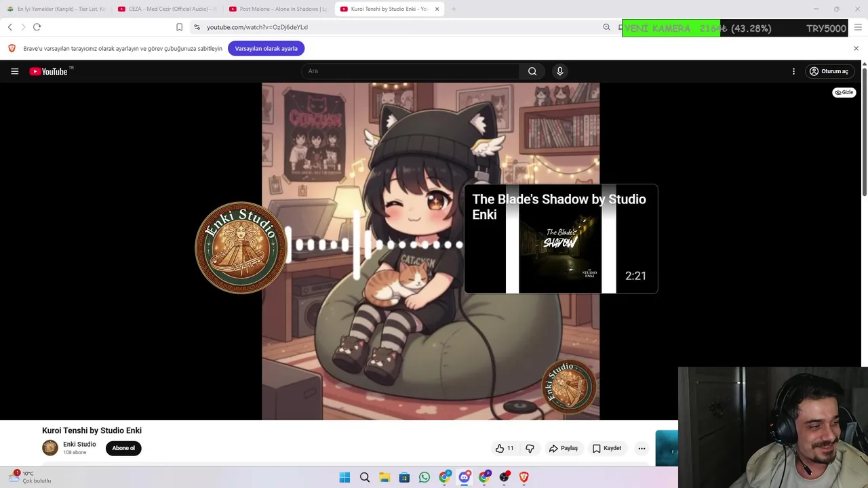Image resolution: width=868 pixels, height=488 pixels.
Task: Share the video via Paylaş
Action: (564, 448)
